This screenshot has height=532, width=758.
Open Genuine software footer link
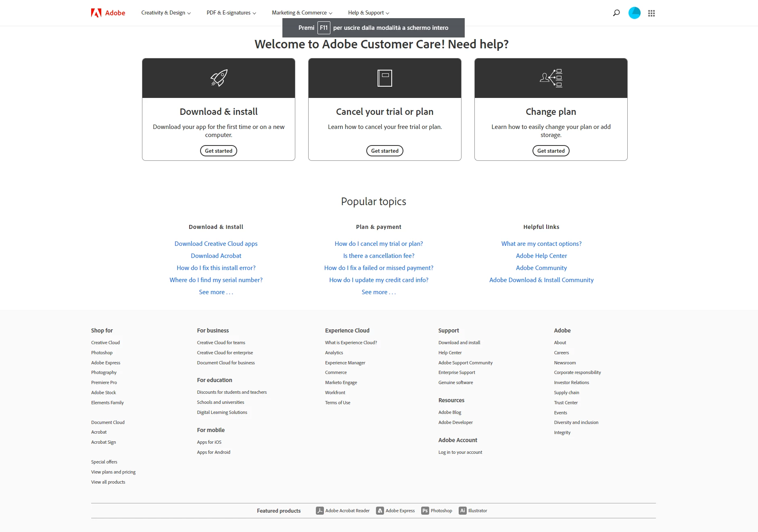coord(455,382)
